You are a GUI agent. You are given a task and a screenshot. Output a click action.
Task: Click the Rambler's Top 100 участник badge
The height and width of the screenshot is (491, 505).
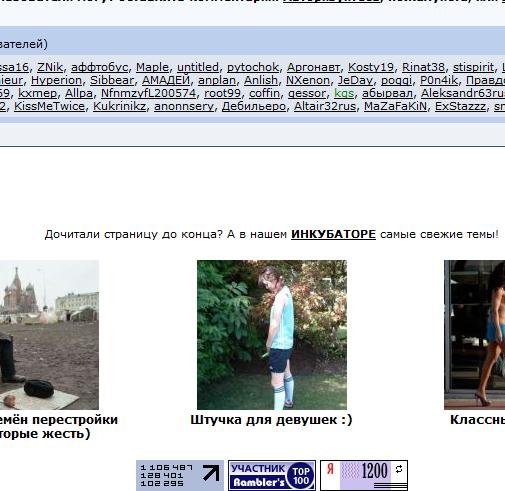(x=272, y=476)
